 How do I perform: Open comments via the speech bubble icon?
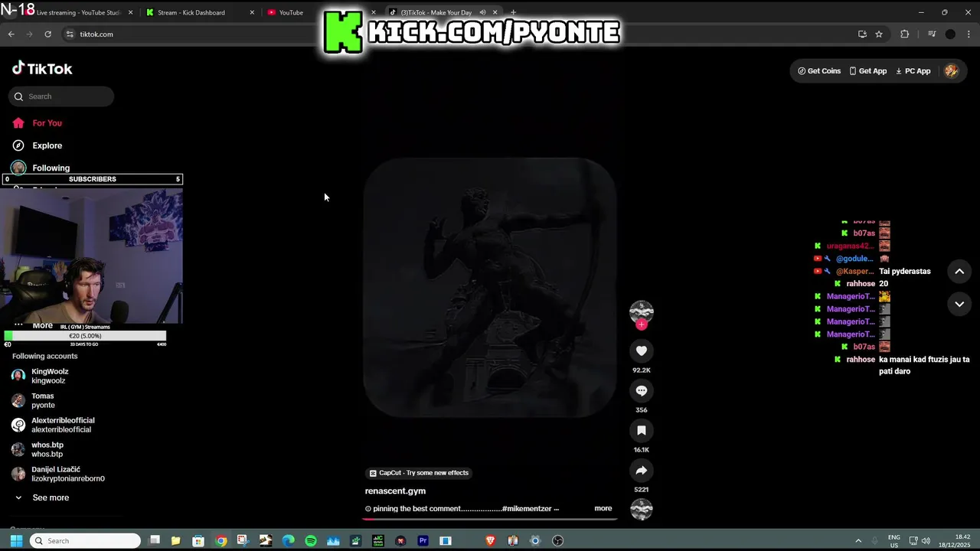642,391
